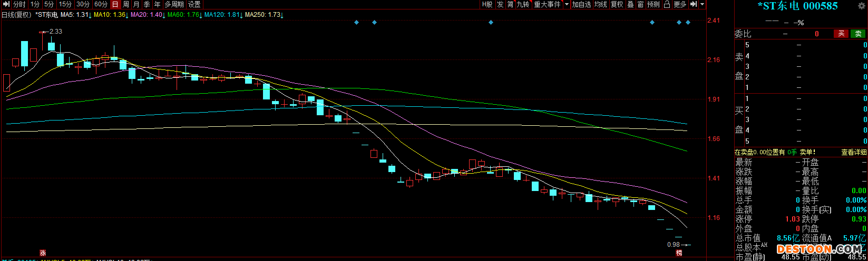Open the 叠 overlay tool
The height and width of the screenshot is (261, 868).
[630, 4]
